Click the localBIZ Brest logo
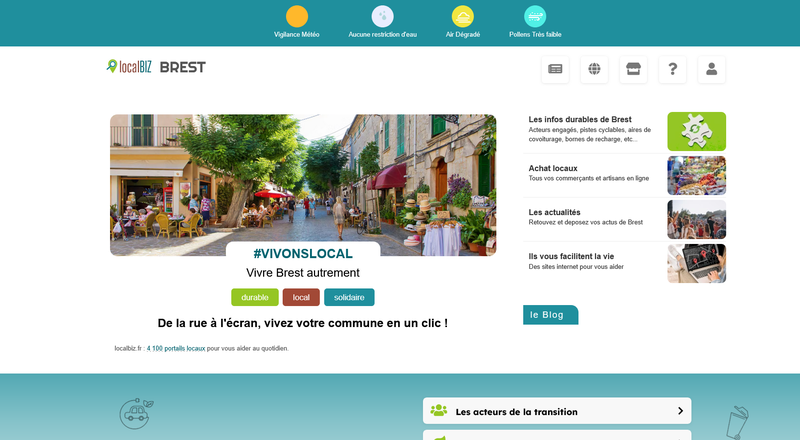The height and width of the screenshot is (440, 800). pyautogui.click(x=156, y=67)
